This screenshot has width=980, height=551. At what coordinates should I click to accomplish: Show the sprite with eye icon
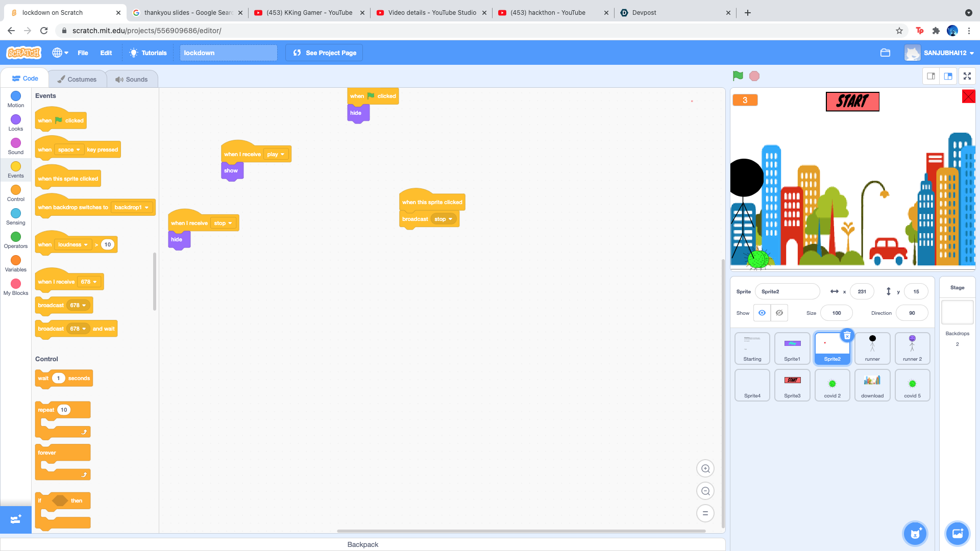(762, 313)
